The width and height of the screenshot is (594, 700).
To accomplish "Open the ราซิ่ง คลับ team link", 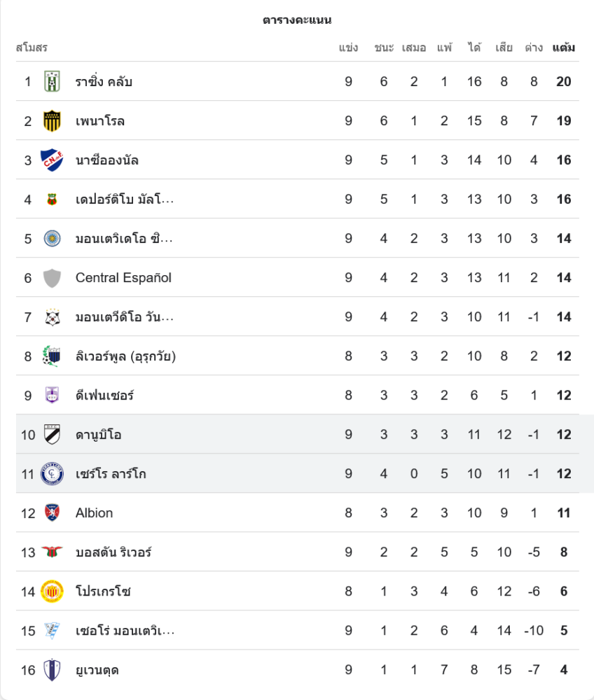I will click(104, 82).
